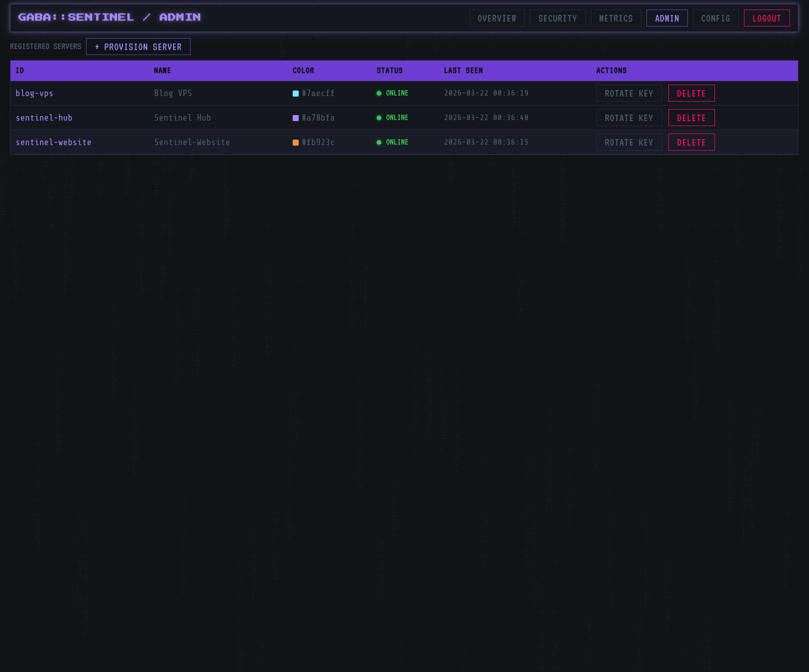Click the LOGOUT button

click(767, 18)
